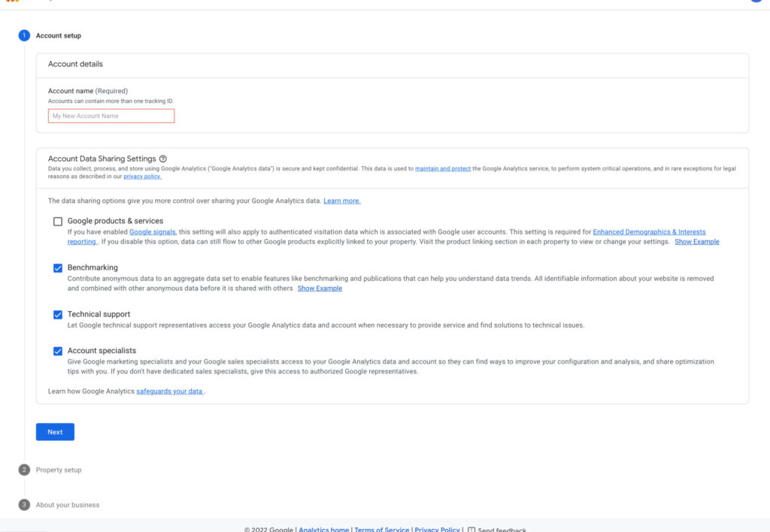This screenshot has height=532, width=770.
Task: Disable the Technical support checkbox
Action: pyautogui.click(x=58, y=315)
